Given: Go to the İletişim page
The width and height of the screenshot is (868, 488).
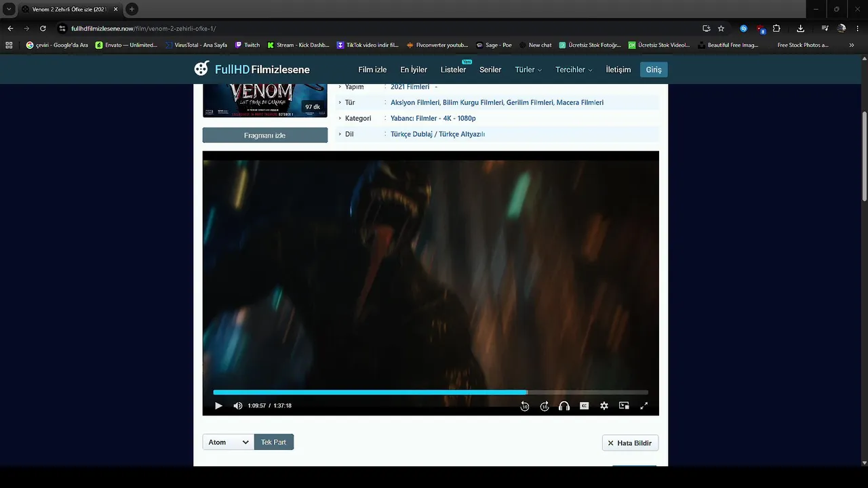Looking at the screenshot, I should [x=618, y=70].
